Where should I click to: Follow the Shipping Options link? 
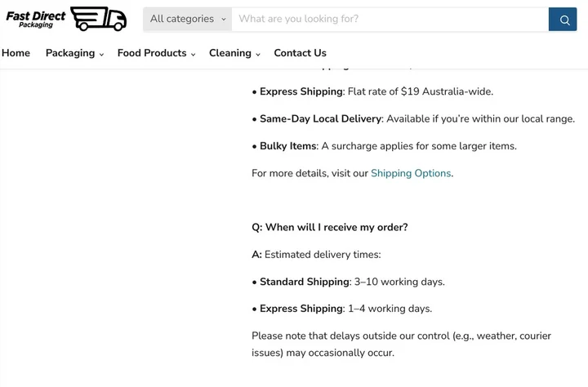point(411,173)
